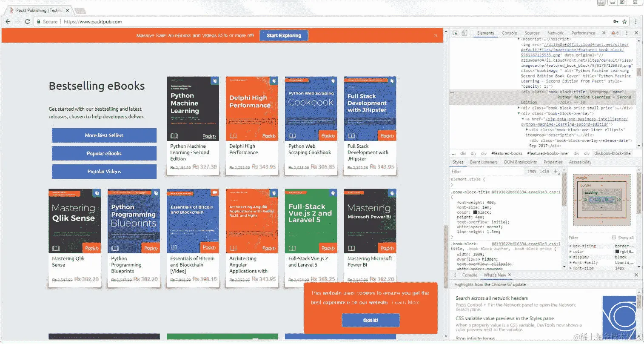Click the DevTools warnings count badge
Screen dimensions: 644x344
pyautogui.click(x=615, y=33)
